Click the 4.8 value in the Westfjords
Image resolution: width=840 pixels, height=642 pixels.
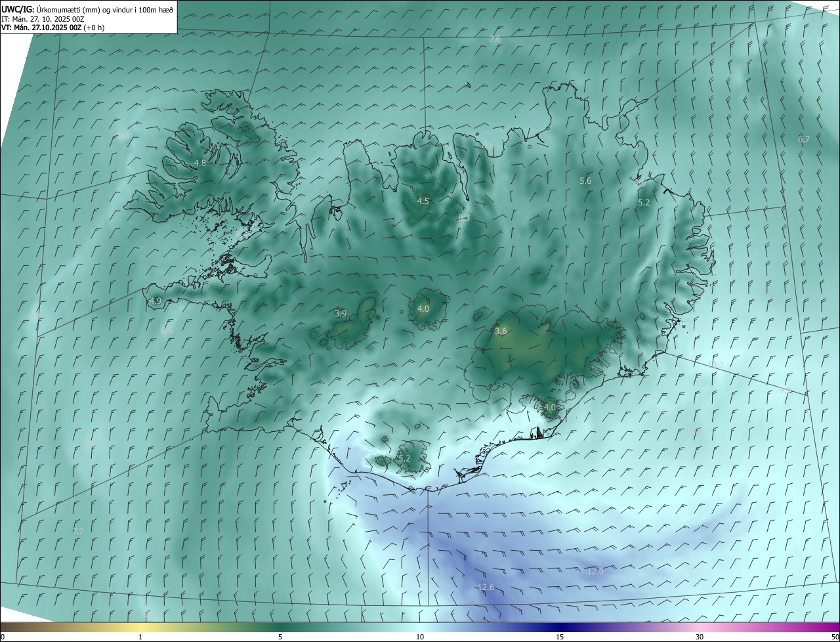pyautogui.click(x=200, y=163)
